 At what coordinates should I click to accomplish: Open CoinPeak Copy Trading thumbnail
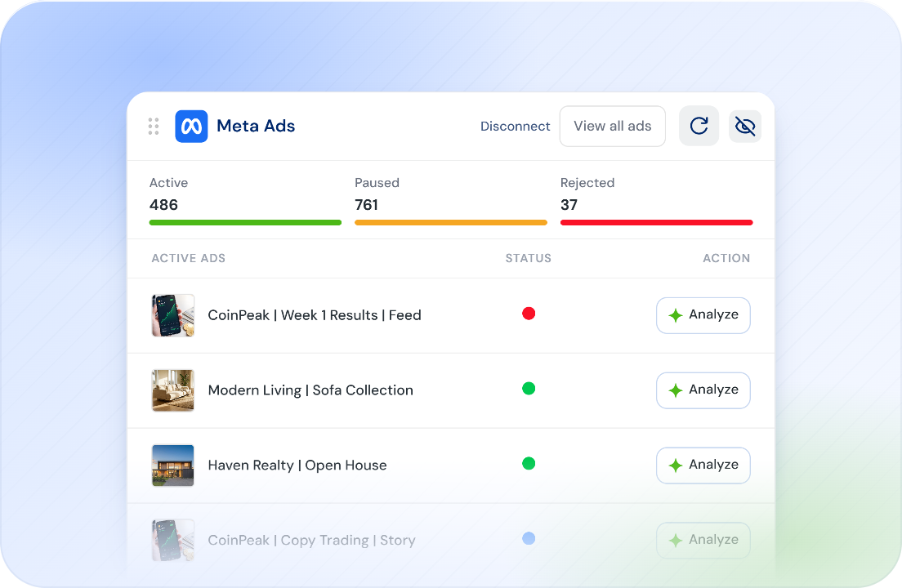coord(173,541)
